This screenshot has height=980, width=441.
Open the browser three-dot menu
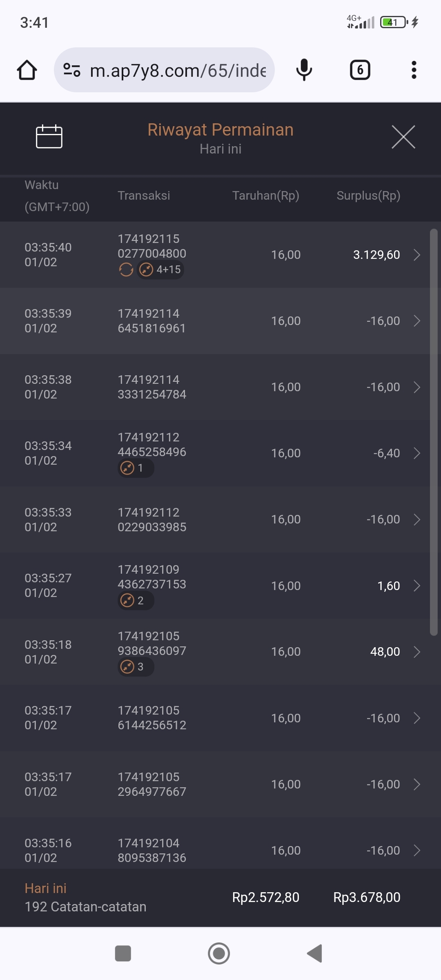coord(414,70)
